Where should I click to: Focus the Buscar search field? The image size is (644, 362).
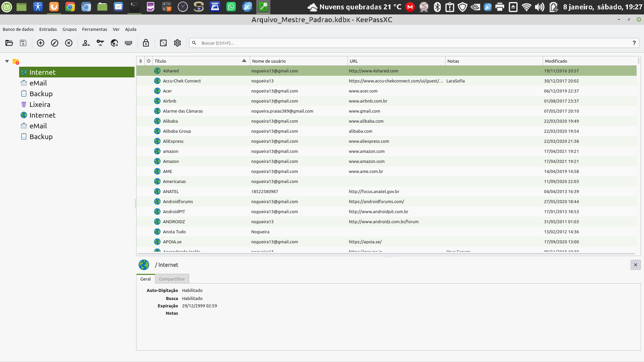coord(414,43)
